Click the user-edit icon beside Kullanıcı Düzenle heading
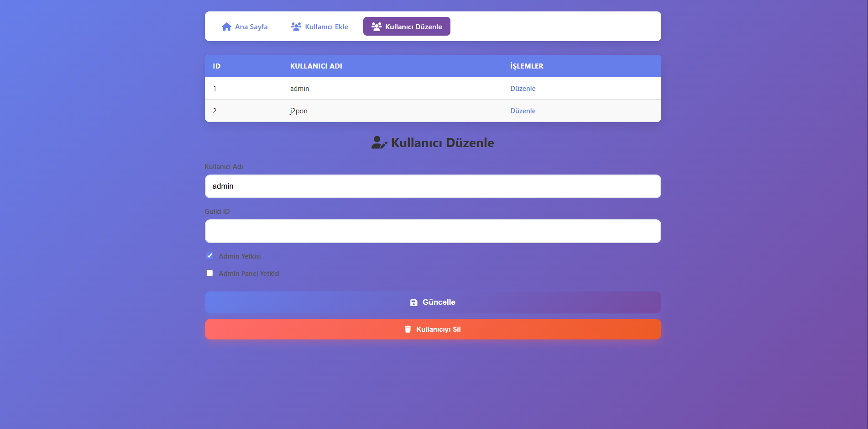The width and height of the screenshot is (868, 429). [x=379, y=143]
